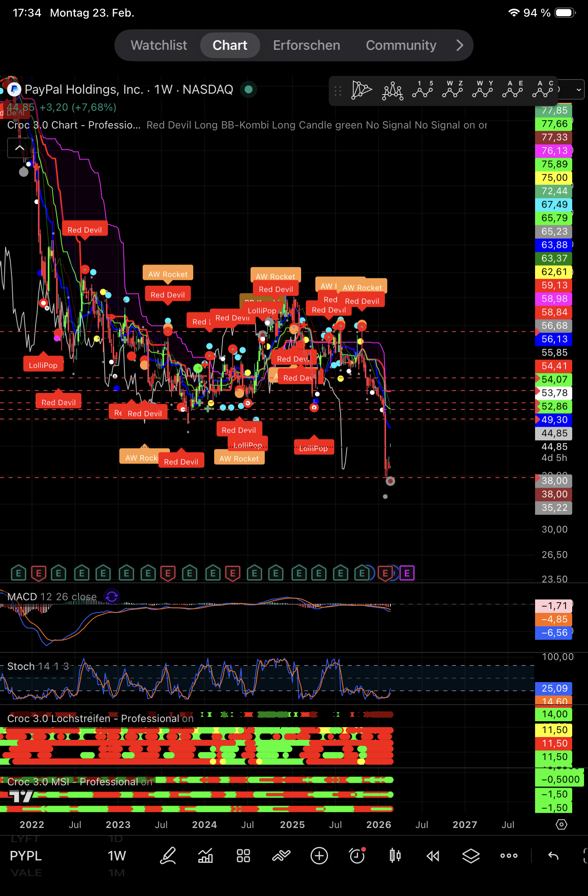The height and width of the screenshot is (896, 588).
Task: Select the XABCD pattern drawing tool
Action: coord(362,90)
